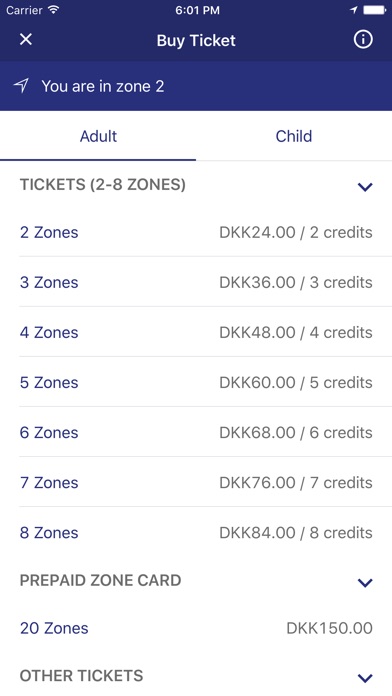The width and height of the screenshot is (392, 696).
Task: Tap the Wi-Fi status icon
Action: point(54,10)
